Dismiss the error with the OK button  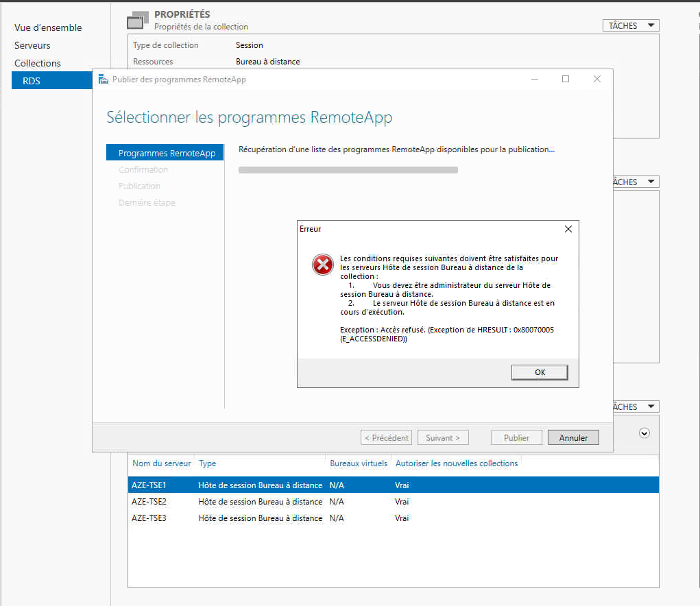[x=539, y=372]
